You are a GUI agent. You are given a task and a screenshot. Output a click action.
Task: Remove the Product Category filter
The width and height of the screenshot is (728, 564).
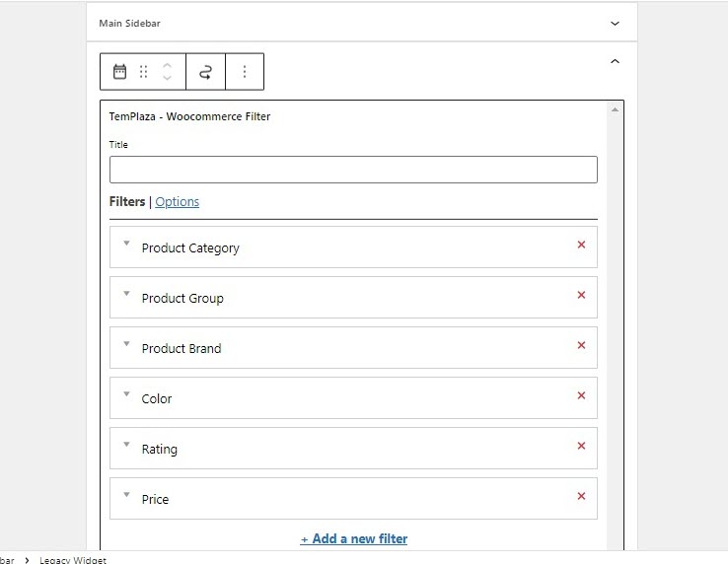click(581, 245)
